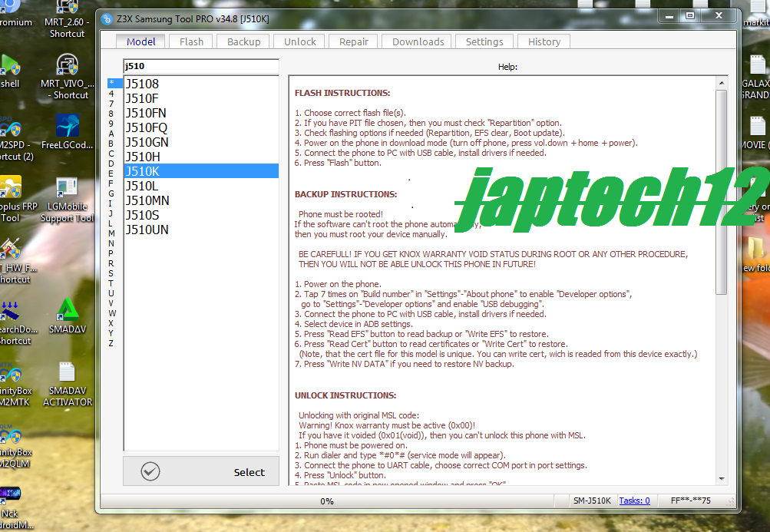The image size is (770, 532).
Task: Open MRT_2.60 Shortcut desktop icon
Action: pyautogui.click(x=67, y=20)
